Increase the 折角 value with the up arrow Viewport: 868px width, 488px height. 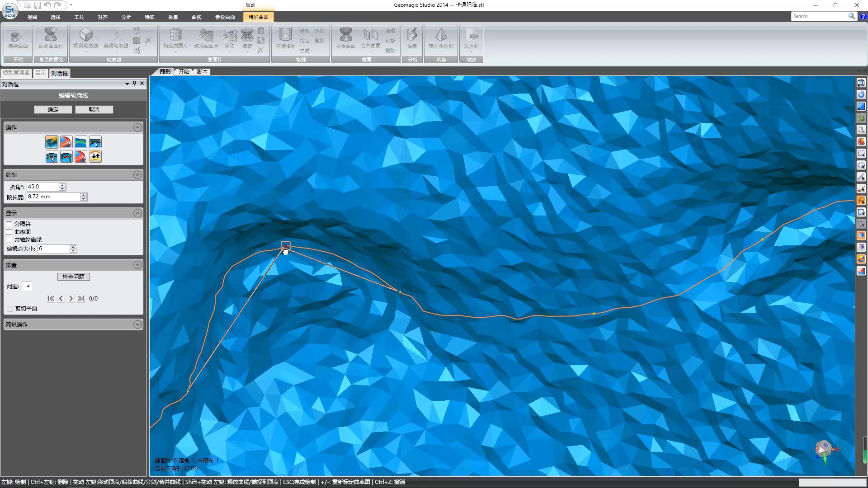(x=62, y=185)
